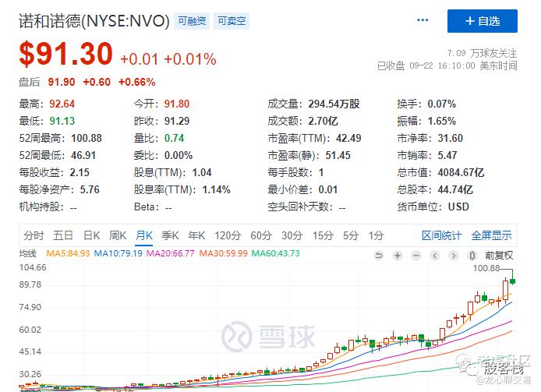
Task: Click the current price $91.30
Action: tap(66, 54)
